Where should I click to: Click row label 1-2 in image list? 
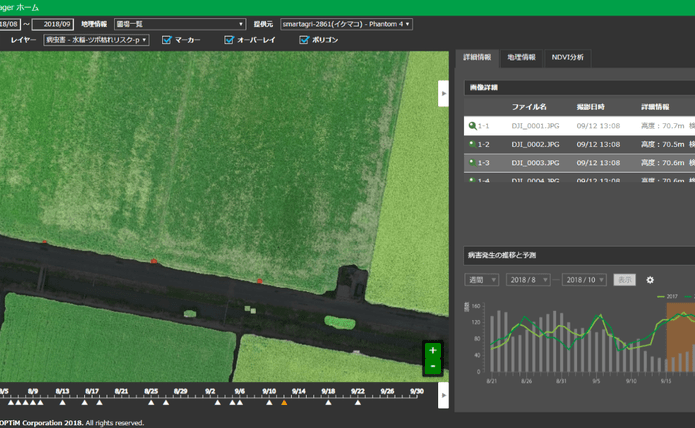[484, 144]
